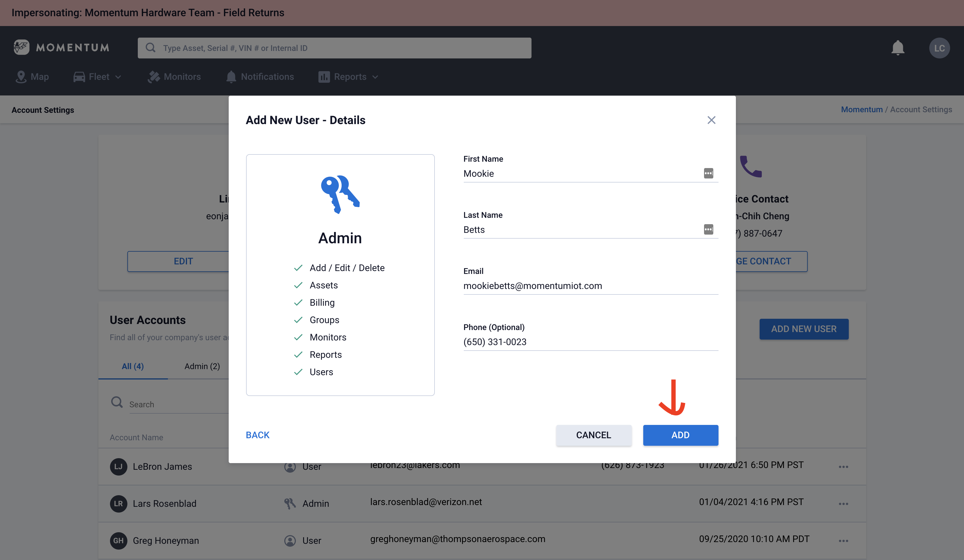
Task: Open options menu for Greg Honeyman row
Action: click(843, 541)
